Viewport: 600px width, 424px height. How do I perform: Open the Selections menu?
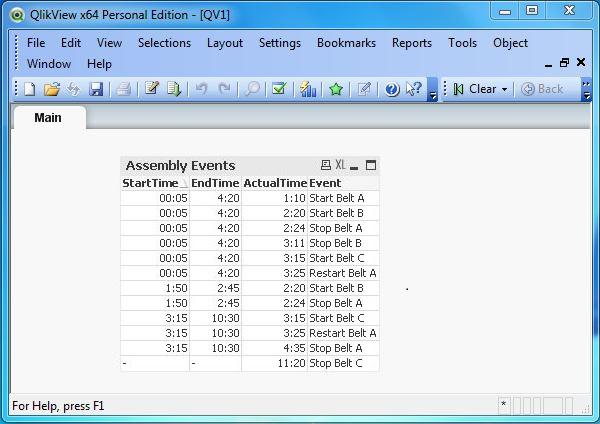pos(165,43)
